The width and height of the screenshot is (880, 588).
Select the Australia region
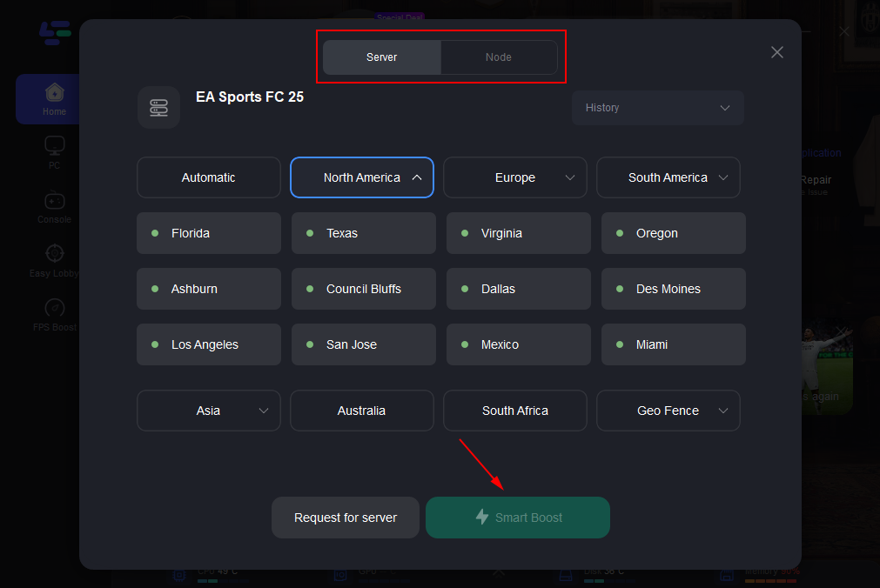[362, 411]
